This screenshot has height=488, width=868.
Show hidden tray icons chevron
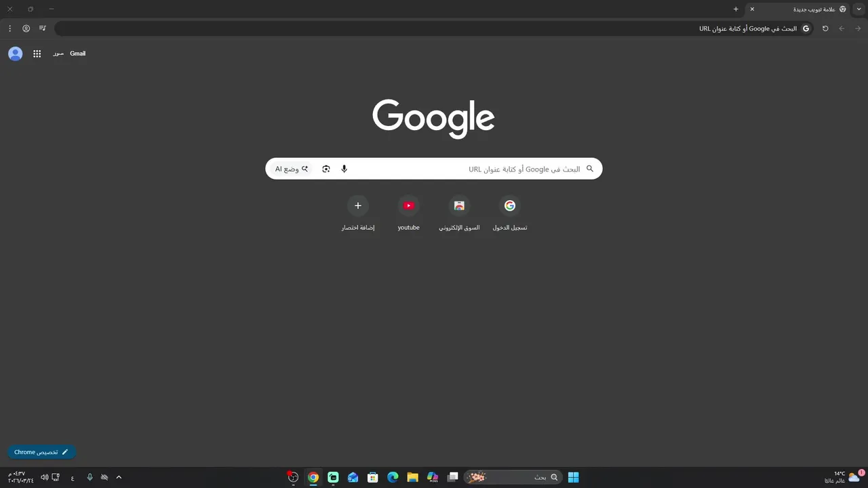click(119, 477)
